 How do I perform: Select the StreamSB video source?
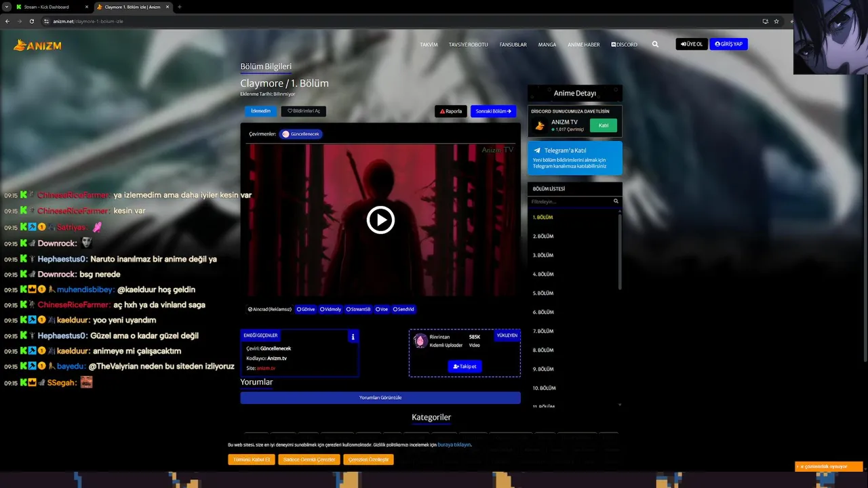point(359,309)
